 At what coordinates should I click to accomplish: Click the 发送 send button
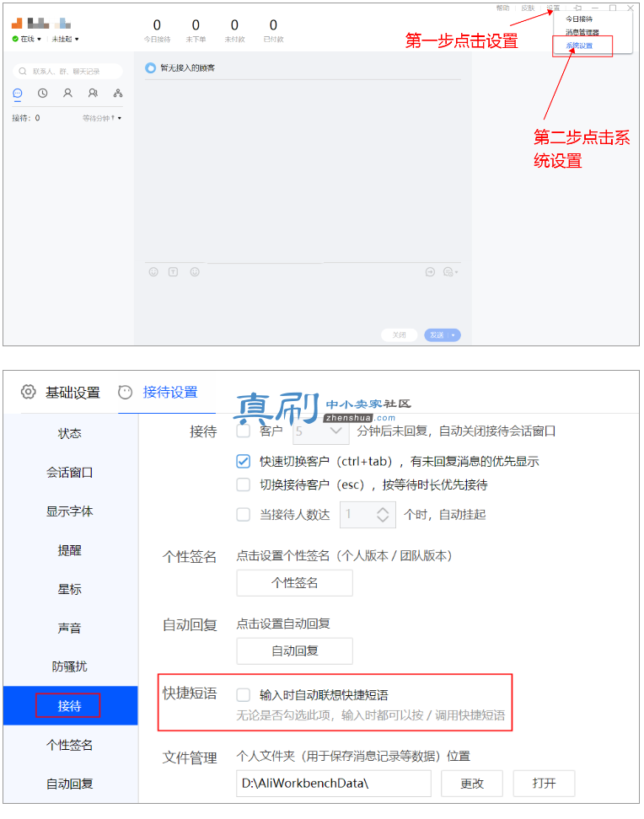pyautogui.click(x=437, y=335)
